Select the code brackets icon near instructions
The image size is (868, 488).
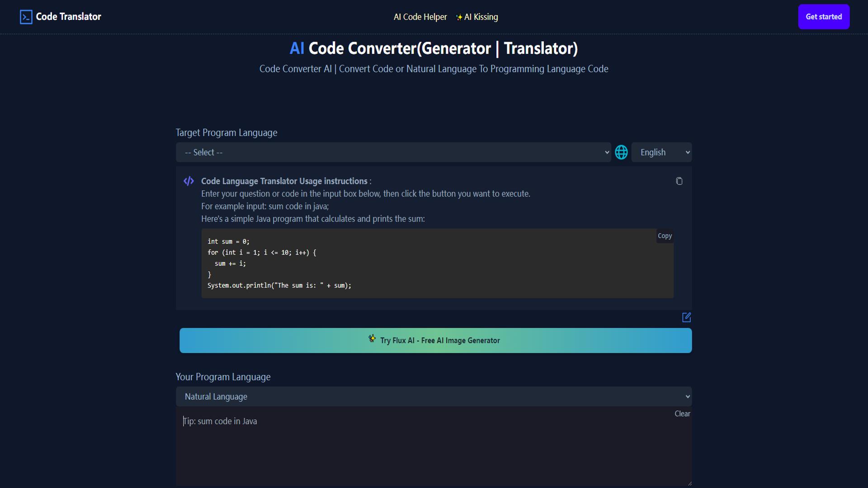point(189,181)
